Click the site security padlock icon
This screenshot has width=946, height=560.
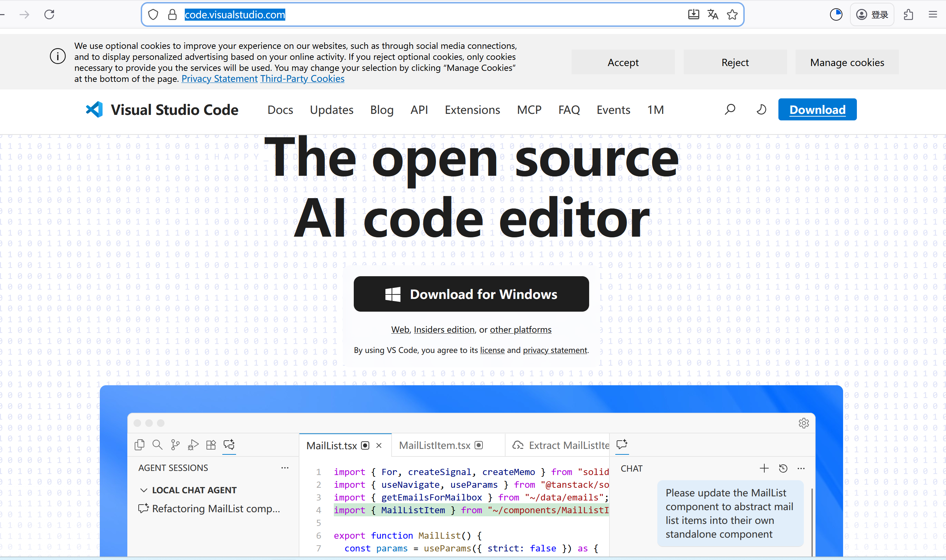pos(172,15)
